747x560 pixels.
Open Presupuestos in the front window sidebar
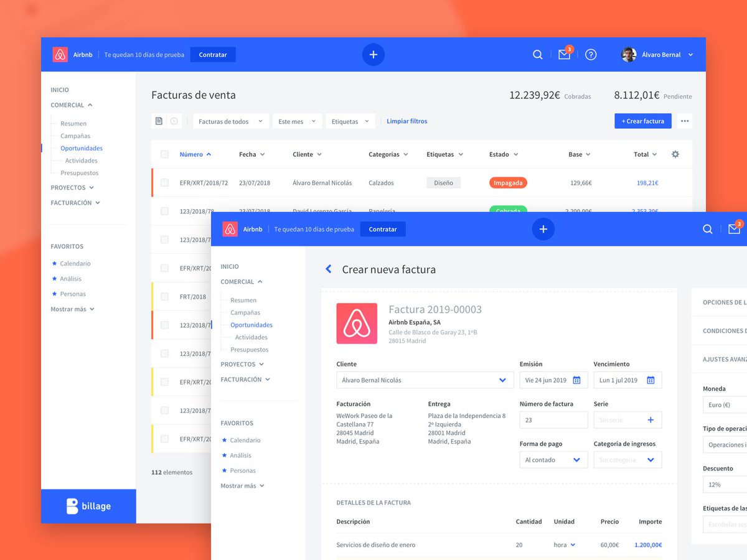coord(250,350)
